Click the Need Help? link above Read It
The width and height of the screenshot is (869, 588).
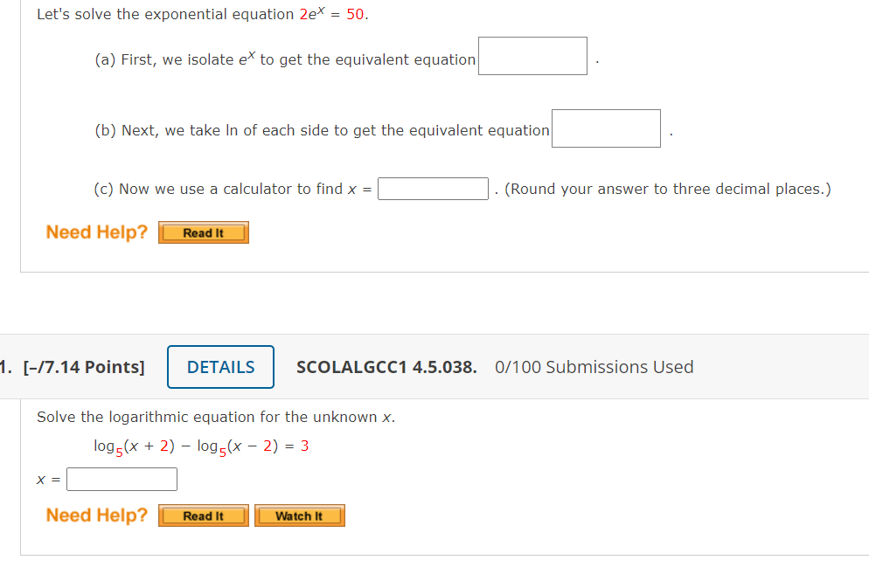tap(96, 232)
